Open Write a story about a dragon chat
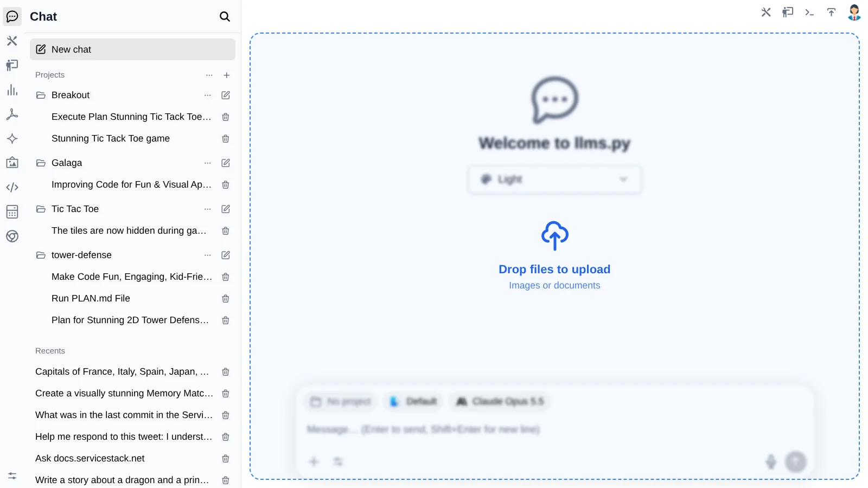 (122, 480)
